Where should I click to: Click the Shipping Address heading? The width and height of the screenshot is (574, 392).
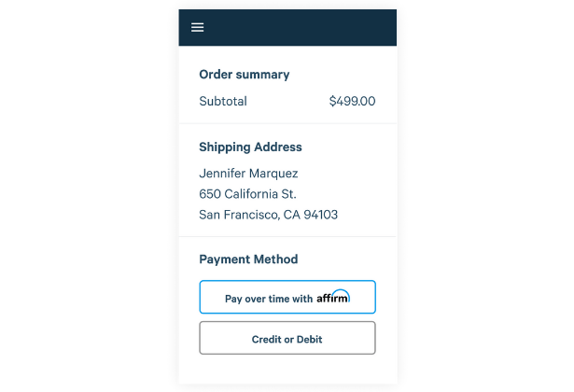[x=250, y=147]
